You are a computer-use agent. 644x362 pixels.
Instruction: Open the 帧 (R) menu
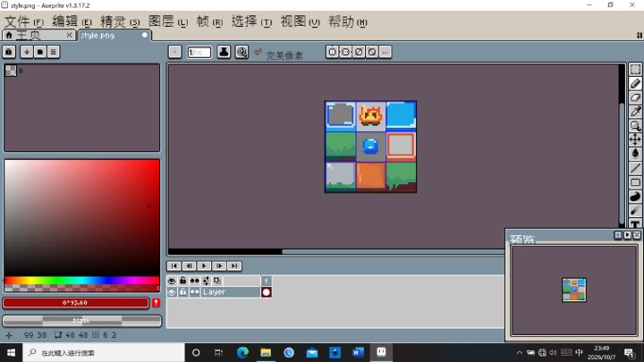coord(209,21)
